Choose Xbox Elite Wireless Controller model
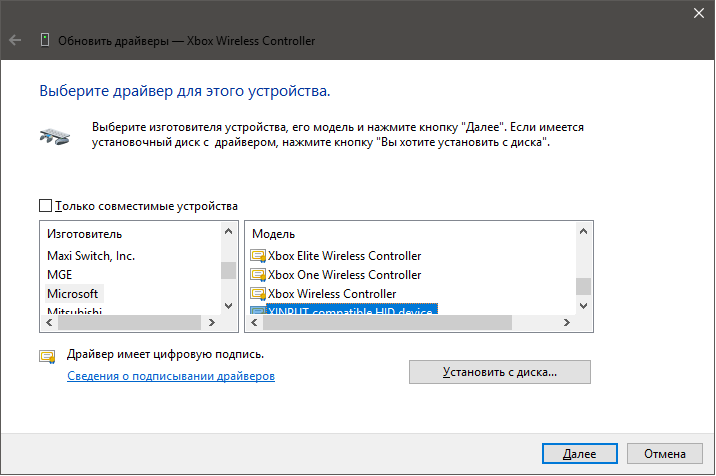This screenshot has width=716, height=476. coord(344,256)
